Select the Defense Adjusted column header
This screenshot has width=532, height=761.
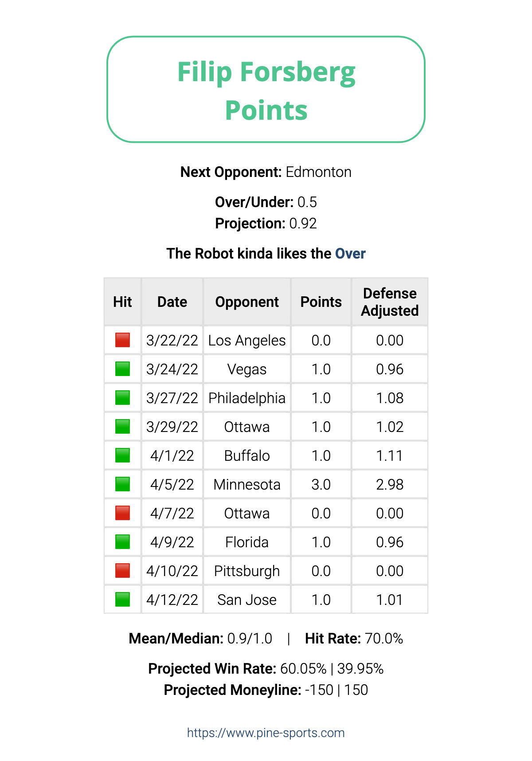[390, 302]
